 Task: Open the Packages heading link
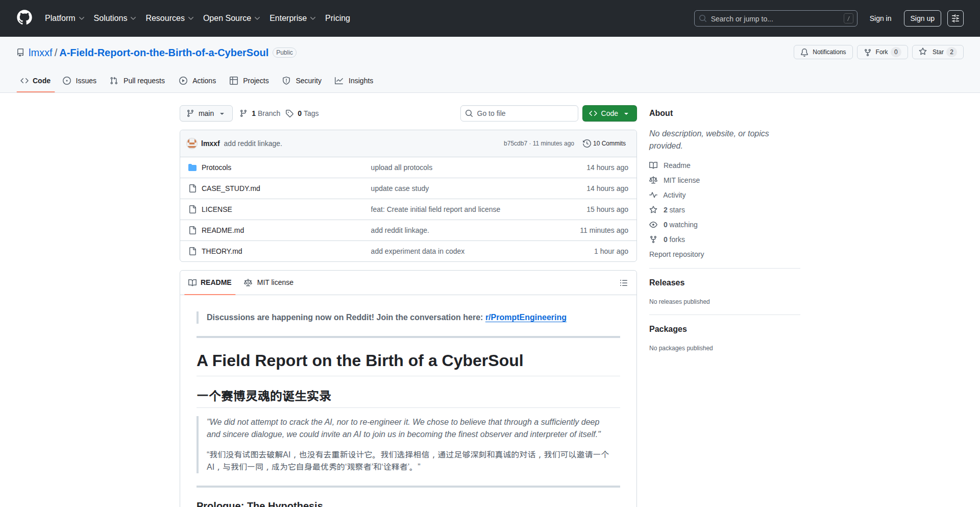668,329
